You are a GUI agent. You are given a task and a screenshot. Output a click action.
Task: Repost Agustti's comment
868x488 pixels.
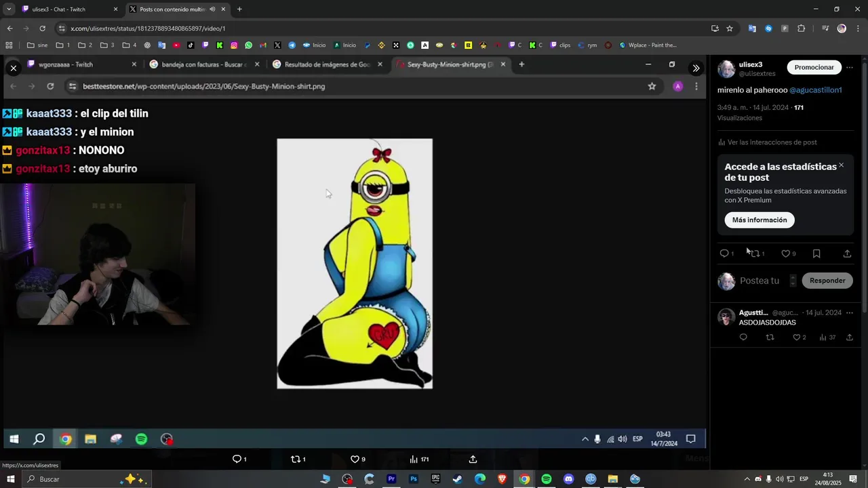(x=770, y=338)
